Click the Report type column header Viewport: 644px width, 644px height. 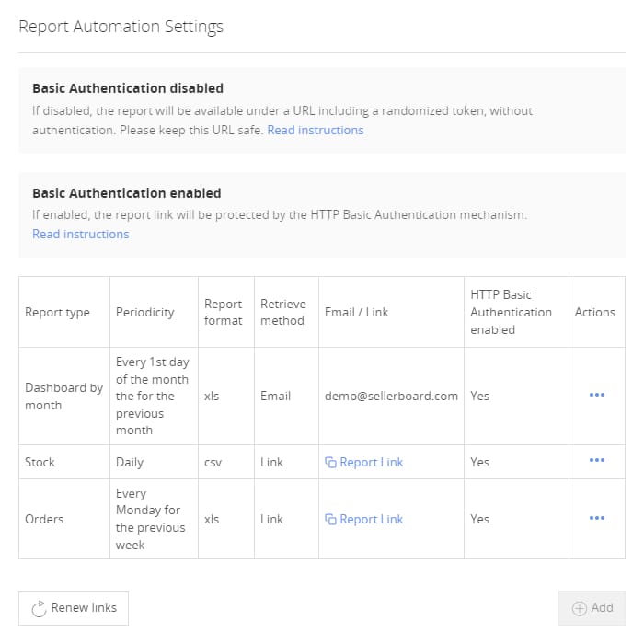point(57,312)
